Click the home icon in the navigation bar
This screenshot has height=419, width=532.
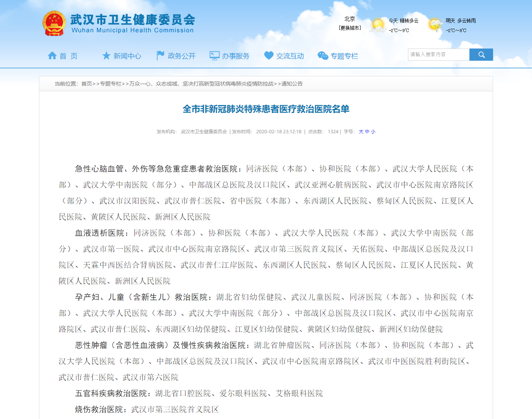pyautogui.click(x=52, y=55)
